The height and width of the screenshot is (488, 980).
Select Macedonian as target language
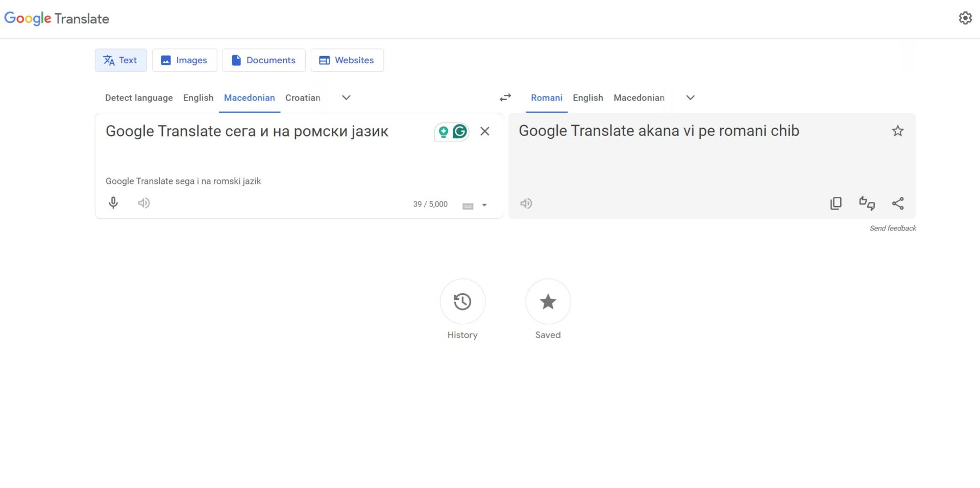click(639, 98)
